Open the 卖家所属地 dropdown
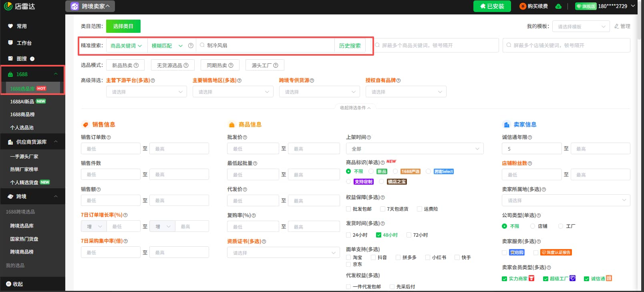Screen dimensions: 644x292 pyautogui.click(x=566, y=200)
